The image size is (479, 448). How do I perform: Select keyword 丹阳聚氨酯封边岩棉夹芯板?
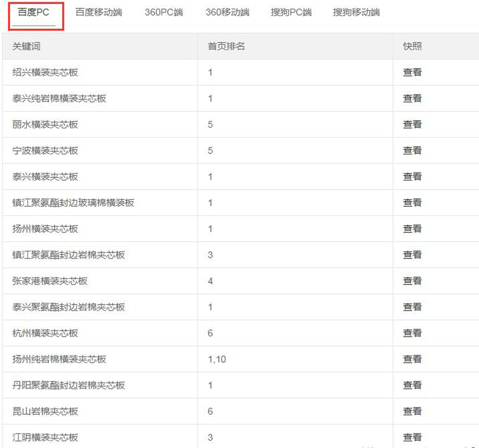tap(69, 385)
